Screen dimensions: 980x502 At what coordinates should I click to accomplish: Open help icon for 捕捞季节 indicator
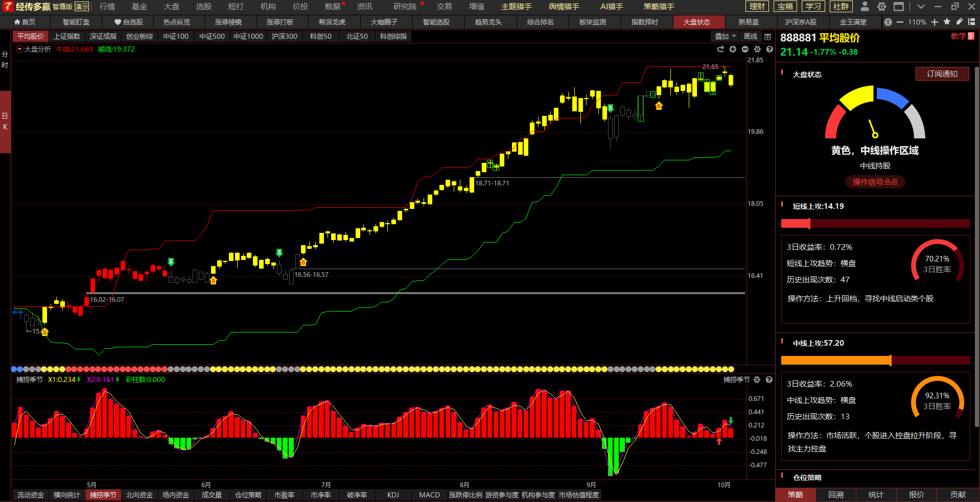(x=769, y=379)
